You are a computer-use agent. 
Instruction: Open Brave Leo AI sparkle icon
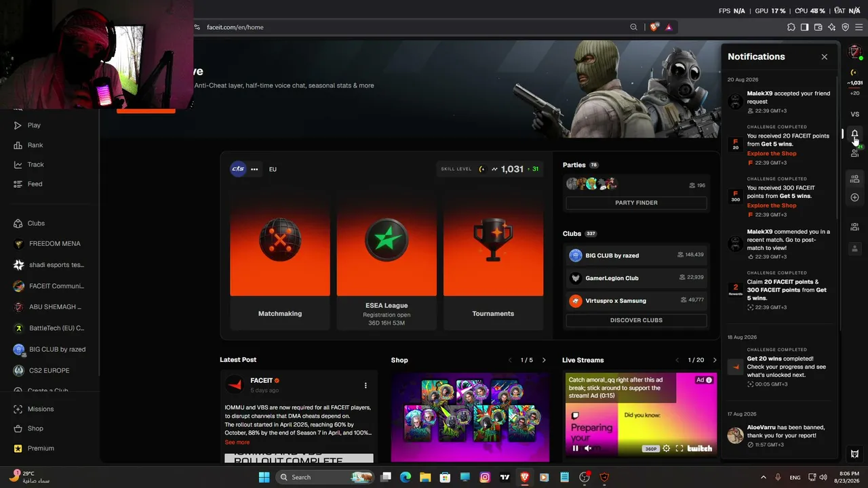(832, 27)
